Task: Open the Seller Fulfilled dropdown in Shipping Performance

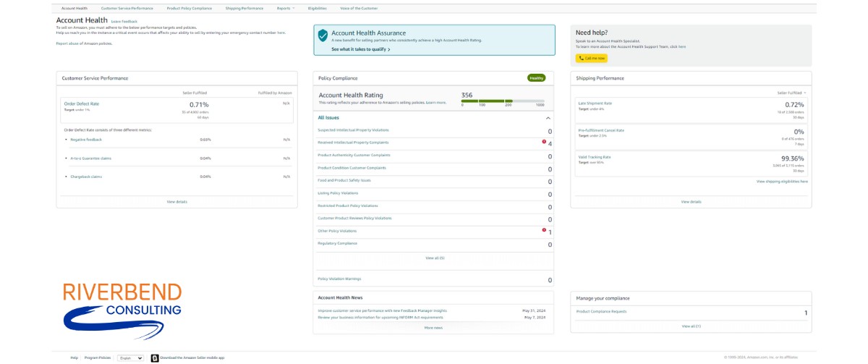Action: [x=791, y=93]
